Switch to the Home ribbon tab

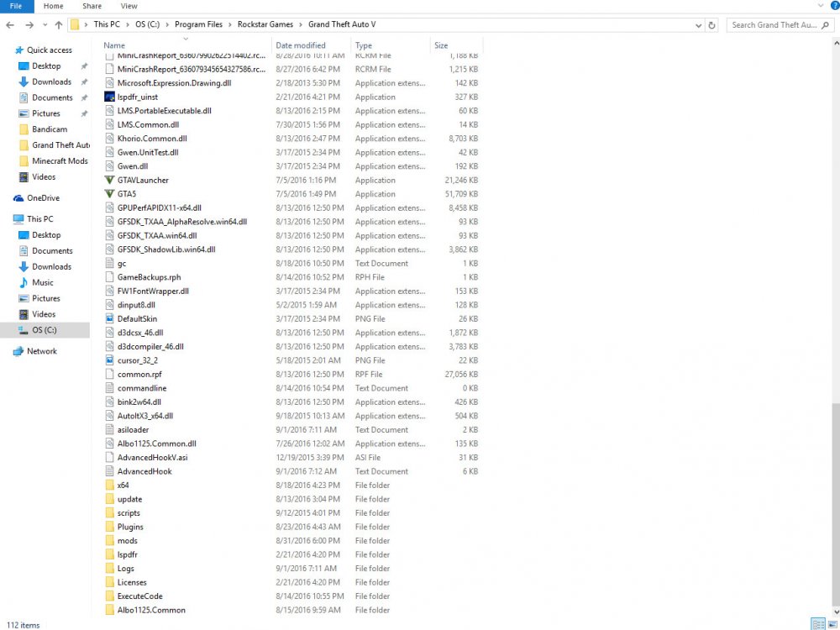click(53, 6)
